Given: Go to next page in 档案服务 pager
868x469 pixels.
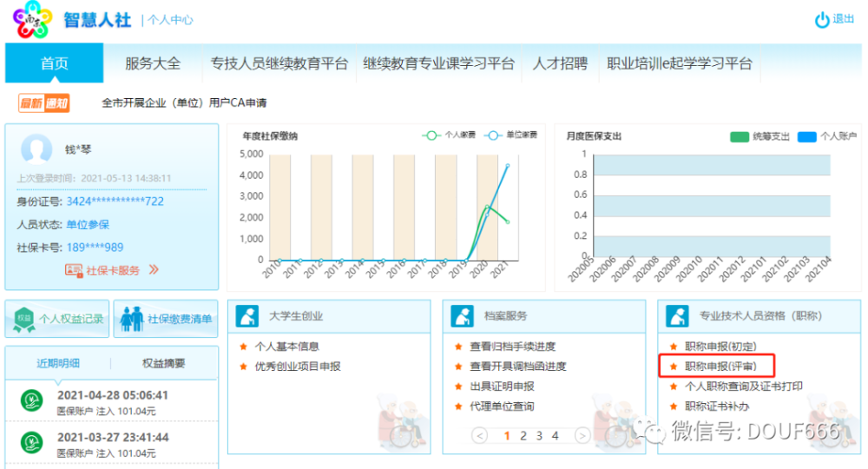Looking at the screenshot, I should [x=582, y=436].
